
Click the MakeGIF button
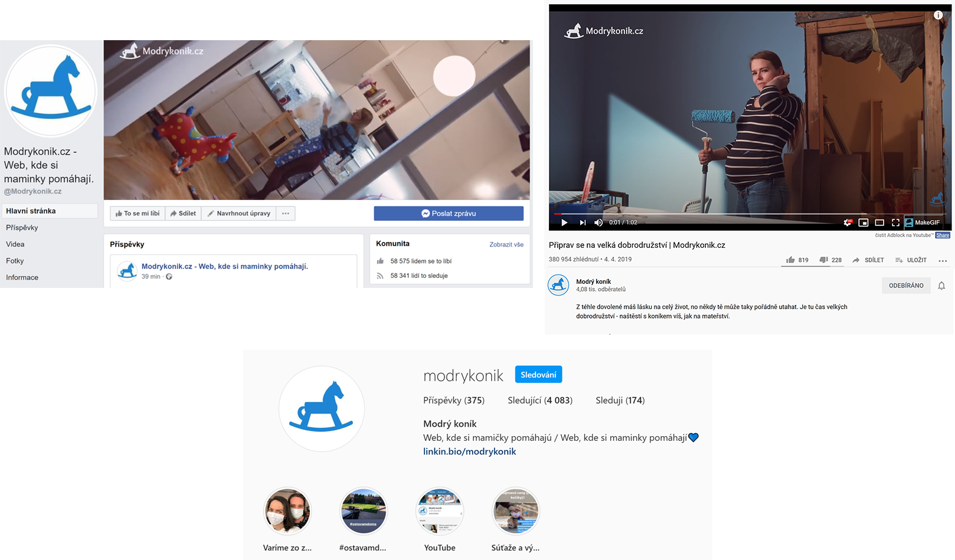click(923, 222)
